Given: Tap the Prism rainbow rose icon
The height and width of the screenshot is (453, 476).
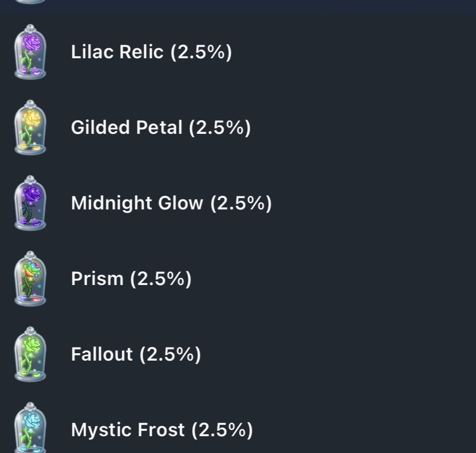Looking at the screenshot, I should 30,279.
